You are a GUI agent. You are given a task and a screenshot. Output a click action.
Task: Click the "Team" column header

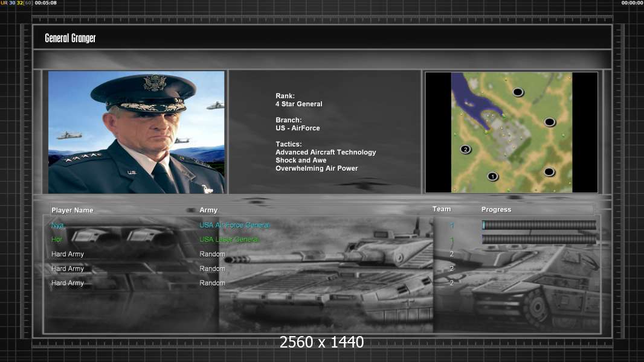pos(442,209)
